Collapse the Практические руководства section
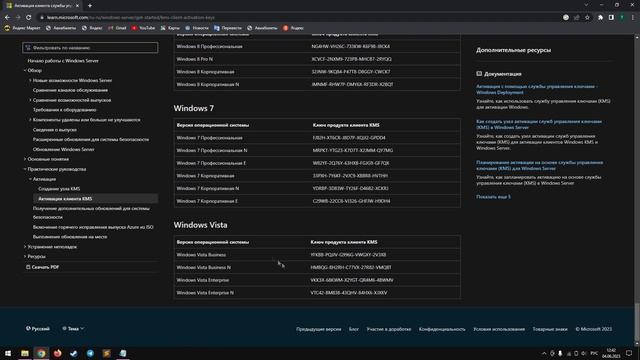Screen dimensions: 640x360 [x=25, y=169]
